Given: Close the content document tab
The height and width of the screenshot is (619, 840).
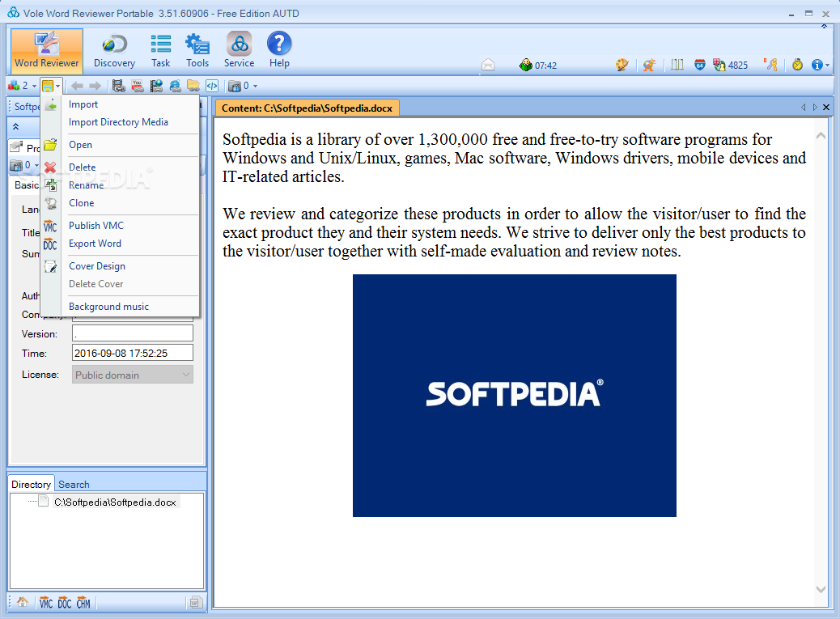Looking at the screenshot, I should click(x=826, y=107).
